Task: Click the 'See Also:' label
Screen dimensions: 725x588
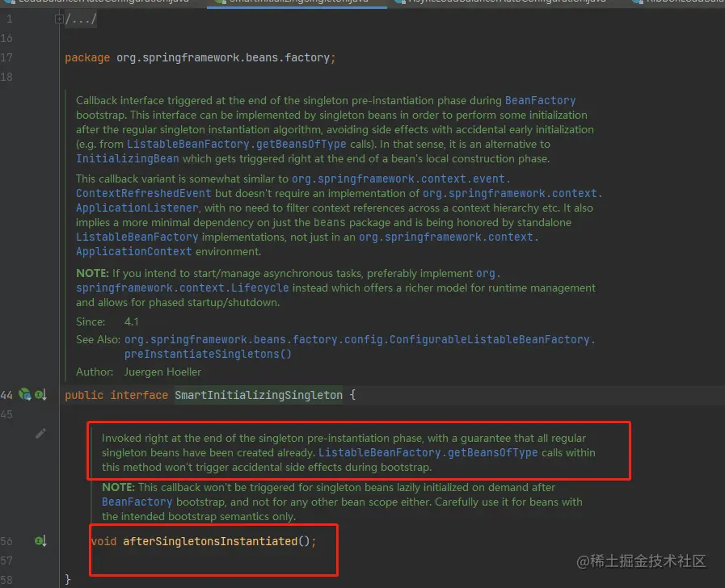Action: [98, 339]
